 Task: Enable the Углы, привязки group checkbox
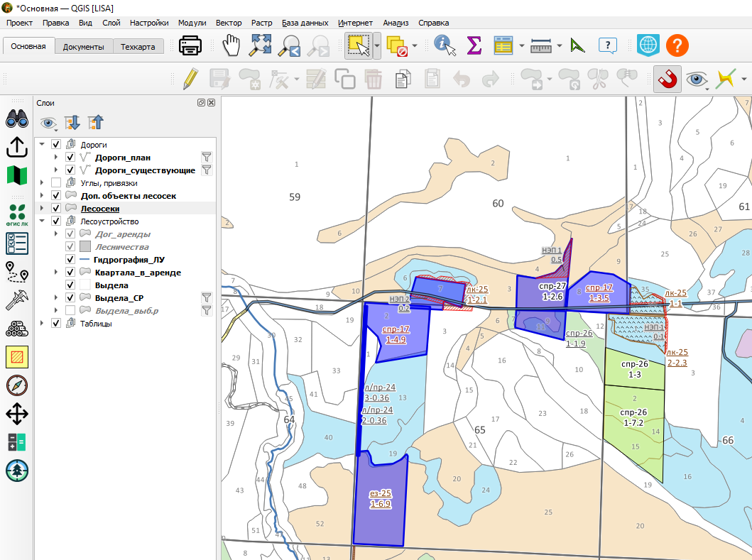[56, 182]
